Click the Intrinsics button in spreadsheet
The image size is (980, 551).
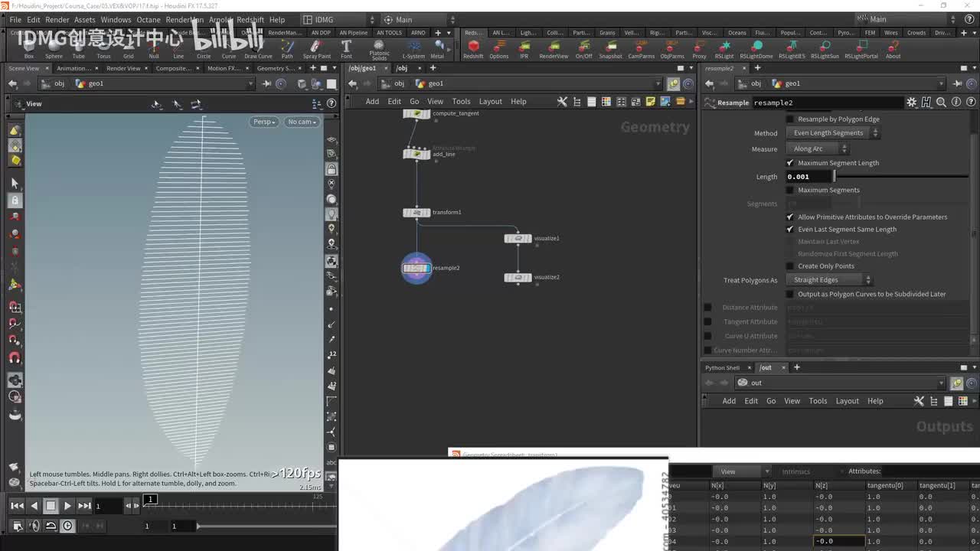coord(795,471)
